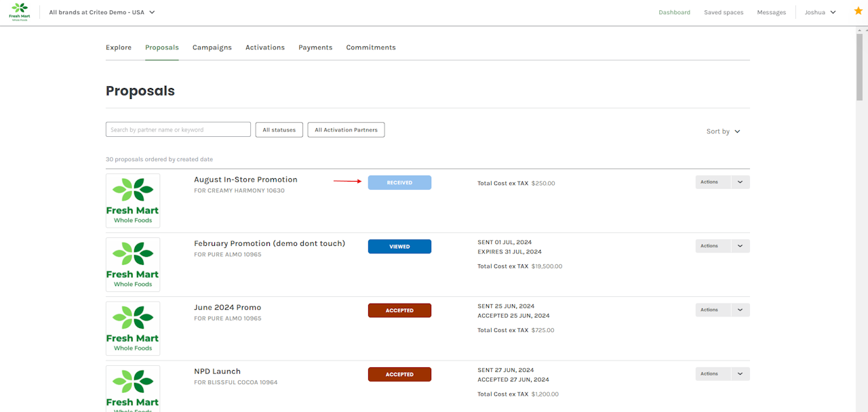Click Fresh Mart thumbnail for NPD Launch
868x412 pixels.
[133, 388]
